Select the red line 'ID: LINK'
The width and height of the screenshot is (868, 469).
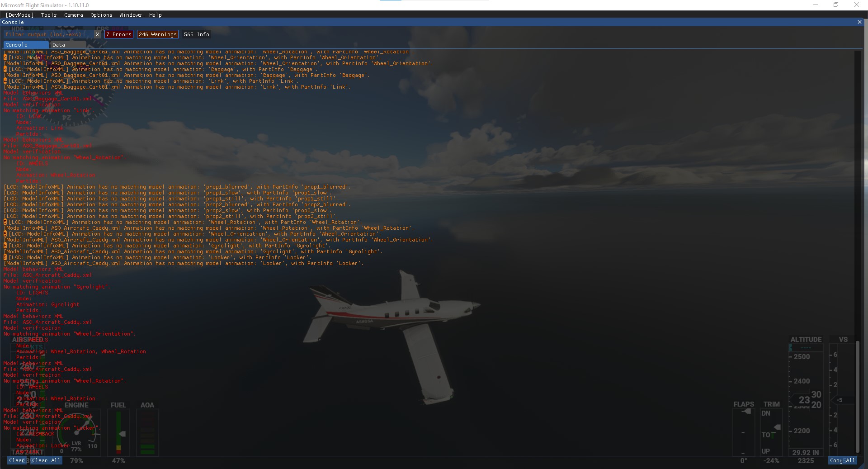[x=29, y=116]
